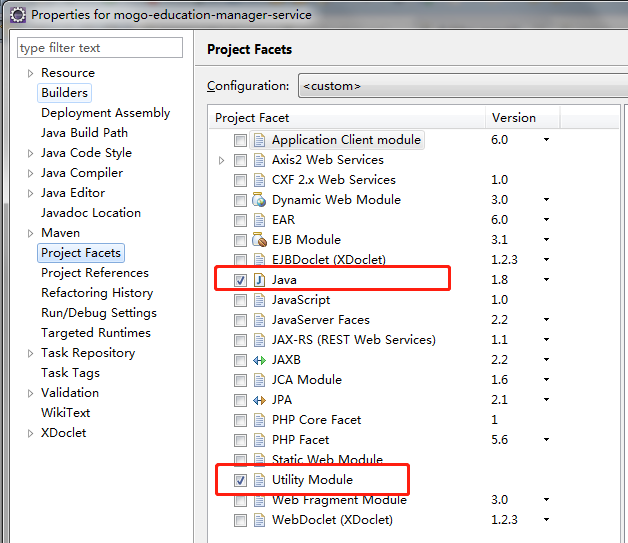Tick the JAXB facet checkbox

(x=240, y=360)
